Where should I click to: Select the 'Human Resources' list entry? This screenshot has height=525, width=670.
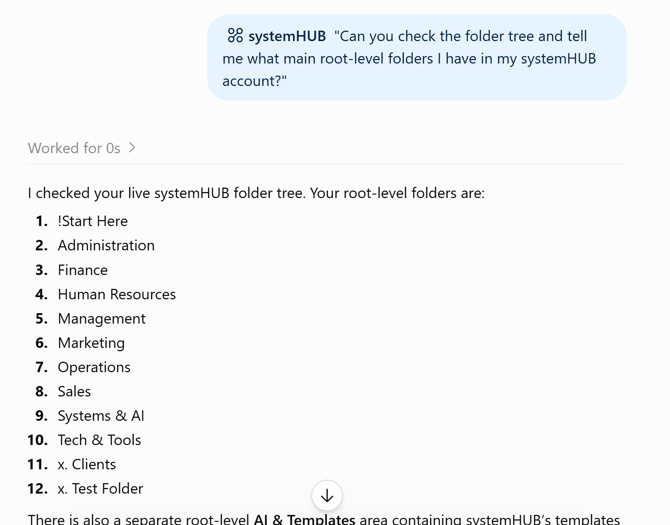(117, 294)
